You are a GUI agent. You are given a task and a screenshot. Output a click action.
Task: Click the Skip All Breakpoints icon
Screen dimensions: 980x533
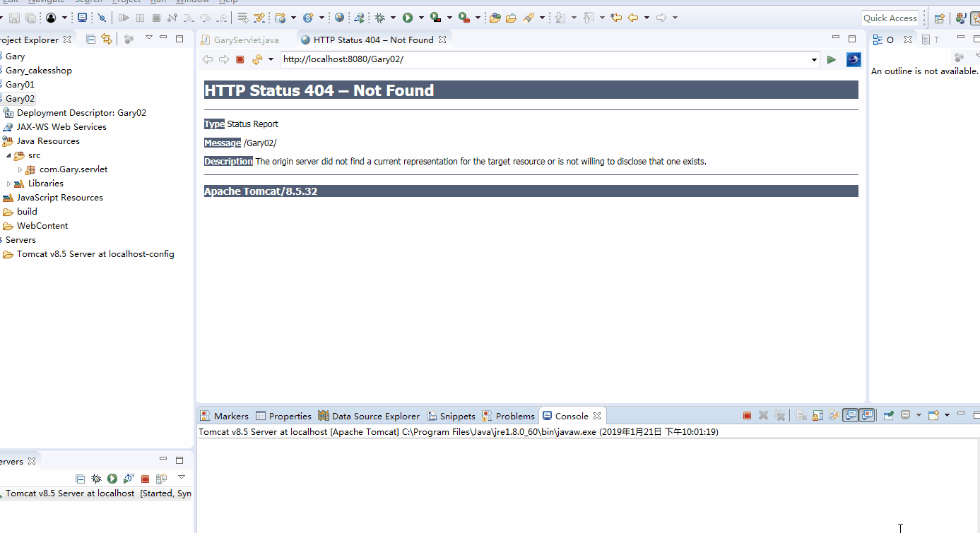[x=102, y=18]
